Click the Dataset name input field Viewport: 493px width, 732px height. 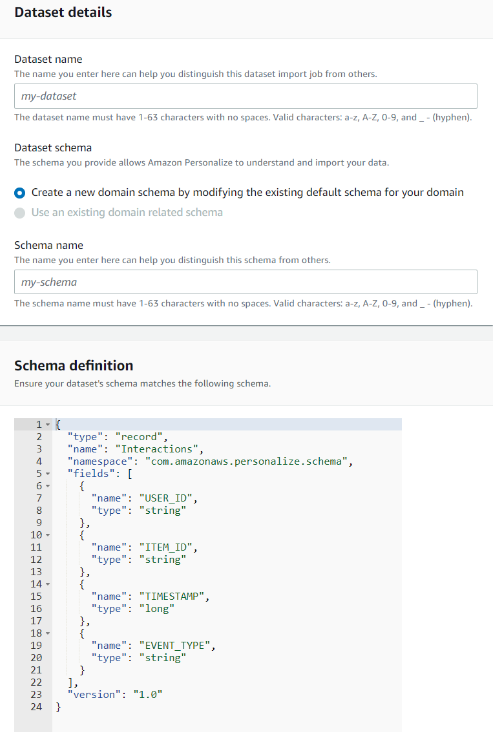[x=246, y=96]
